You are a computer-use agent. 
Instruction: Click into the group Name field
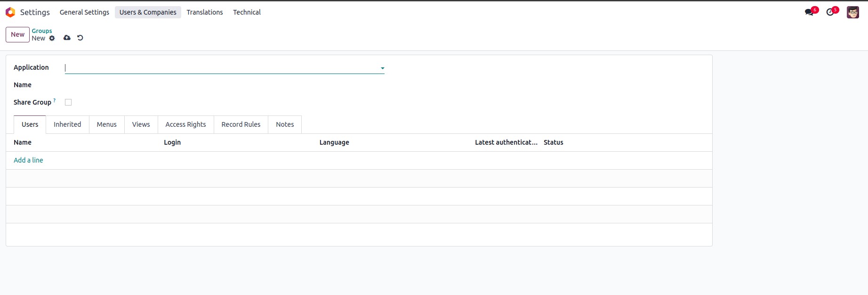[x=225, y=85]
